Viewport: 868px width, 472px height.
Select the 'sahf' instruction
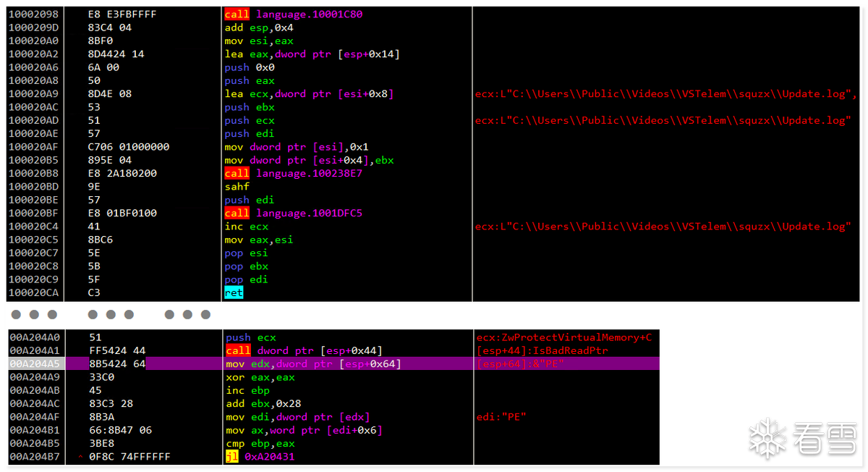pyautogui.click(x=237, y=187)
